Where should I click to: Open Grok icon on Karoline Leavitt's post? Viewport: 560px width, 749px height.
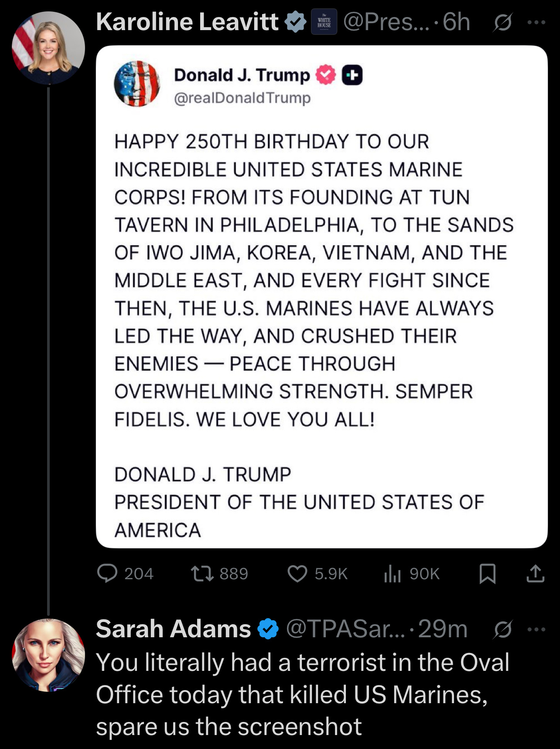[502, 22]
